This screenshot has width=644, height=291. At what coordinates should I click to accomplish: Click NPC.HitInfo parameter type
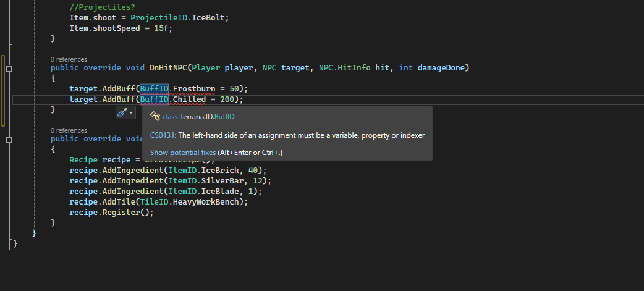(x=345, y=67)
